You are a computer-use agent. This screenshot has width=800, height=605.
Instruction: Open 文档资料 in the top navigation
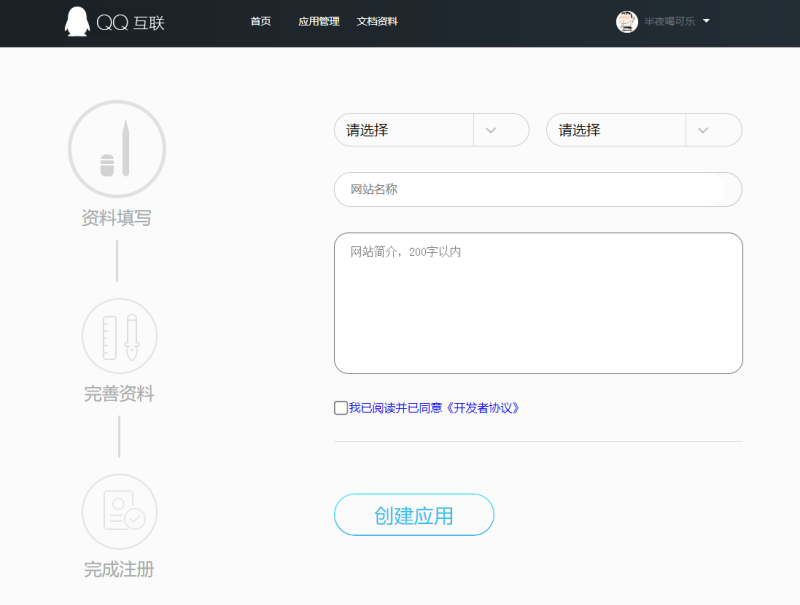click(377, 21)
